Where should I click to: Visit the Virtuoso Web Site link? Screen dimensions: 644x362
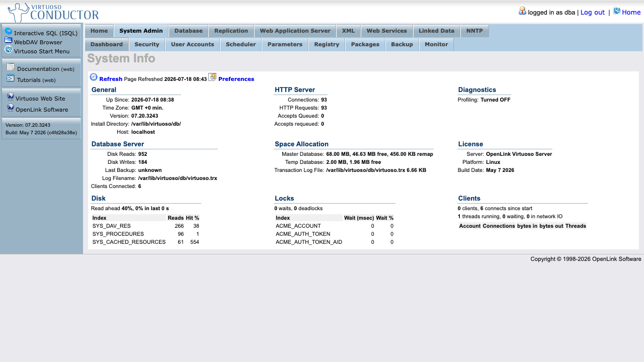point(40,99)
